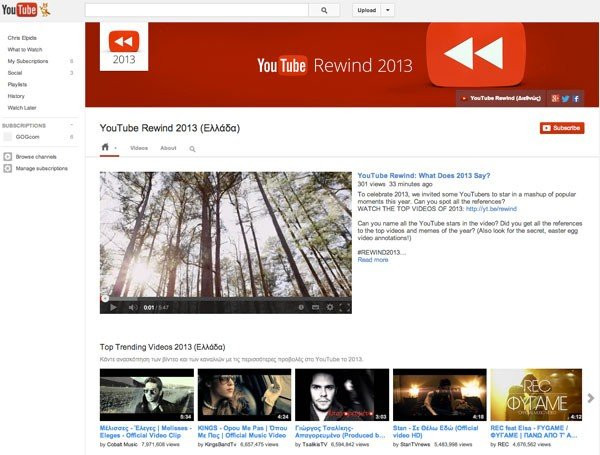Focus the YouTube search field
600x455 pixels.
pyautogui.click(x=197, y=10)
